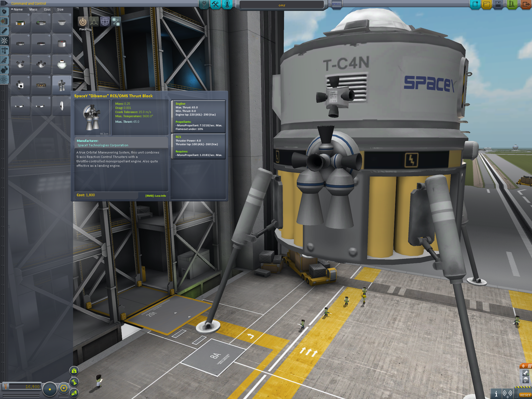This screenshot has height=399, width=532.
Task: Save the craft with floppy disk icon
Action: pos(498,4)
